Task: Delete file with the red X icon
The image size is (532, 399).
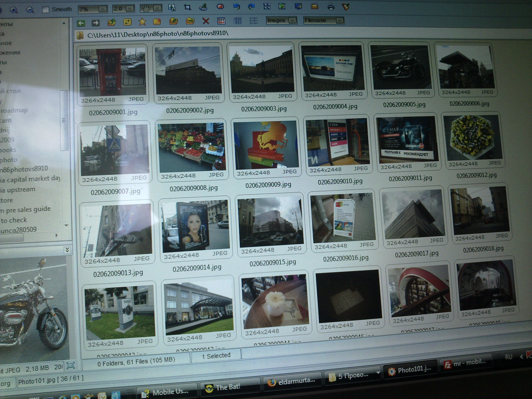Action: [x=206, y=21]
